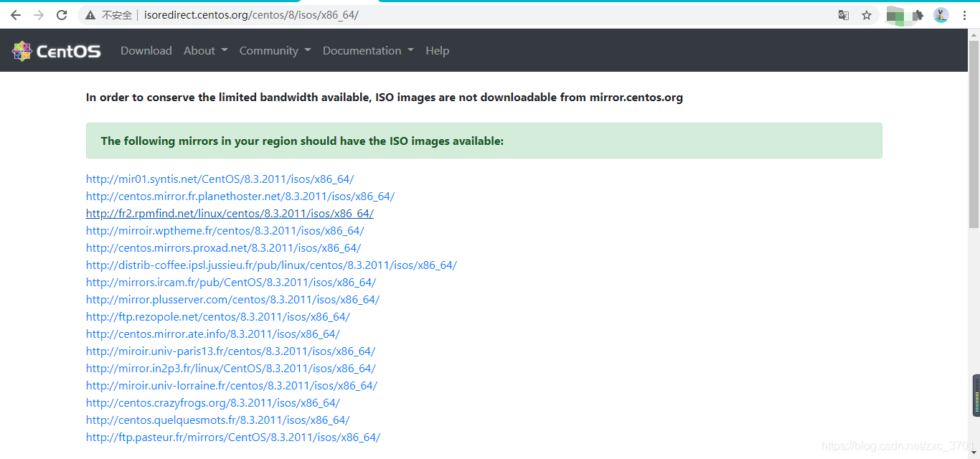The height and width of the screenshot is (459, 980).
Task: Click the limited bandwidth notice heading
Action: (x=385, y=98)
